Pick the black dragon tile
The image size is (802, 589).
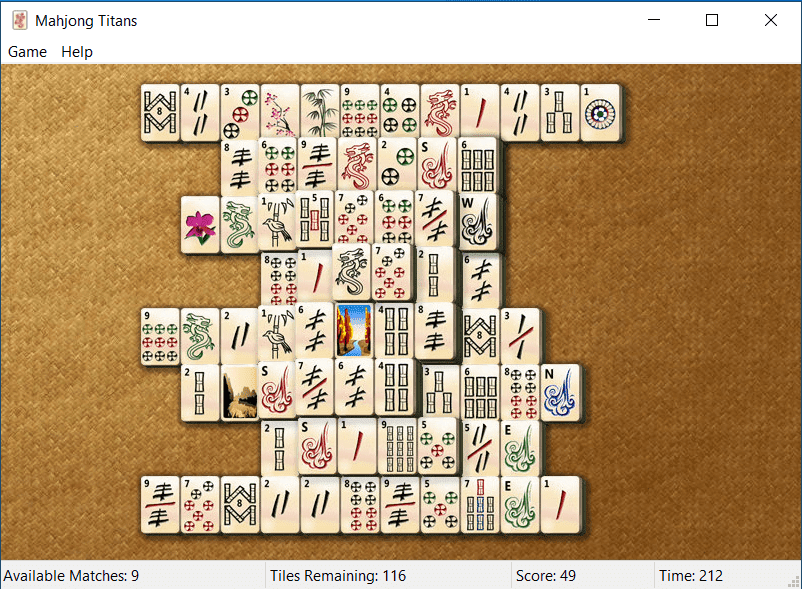click(x=351, y=271)
